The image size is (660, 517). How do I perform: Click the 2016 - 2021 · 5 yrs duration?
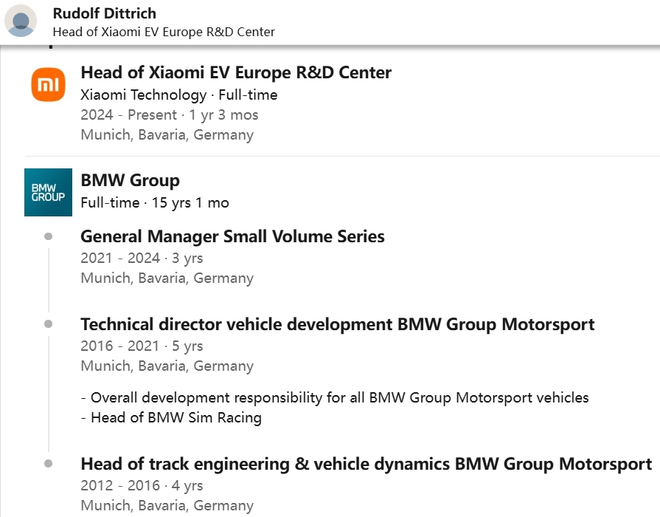(x=142, y=346)
